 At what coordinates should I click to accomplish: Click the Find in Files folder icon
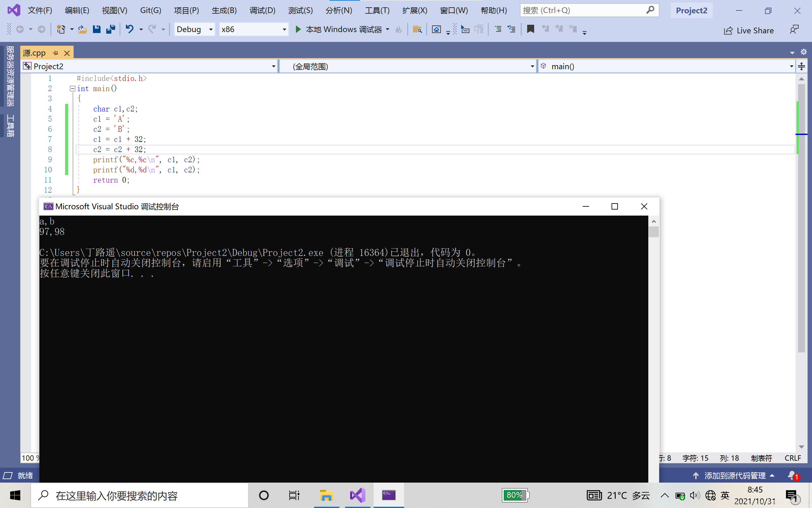pos(417,30)
